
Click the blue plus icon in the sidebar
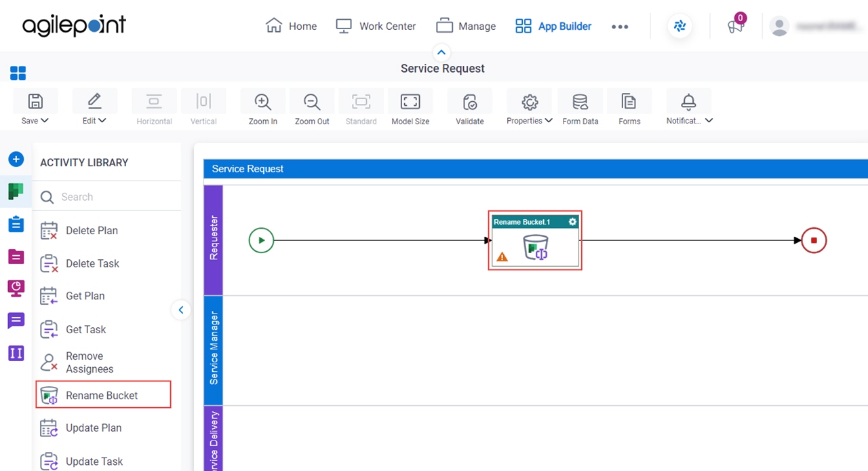16,159
